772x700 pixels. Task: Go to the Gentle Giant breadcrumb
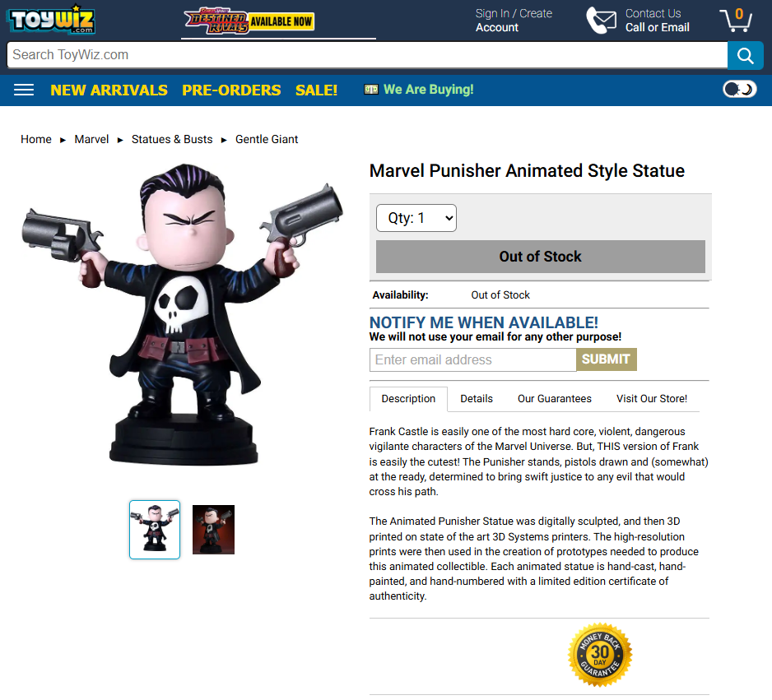(267, 139)
